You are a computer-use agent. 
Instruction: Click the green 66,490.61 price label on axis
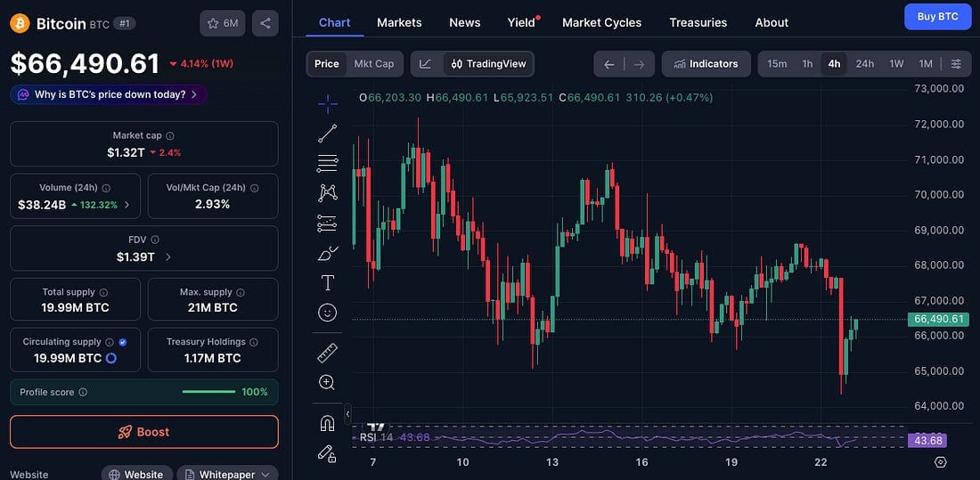[x=939, y=319]
